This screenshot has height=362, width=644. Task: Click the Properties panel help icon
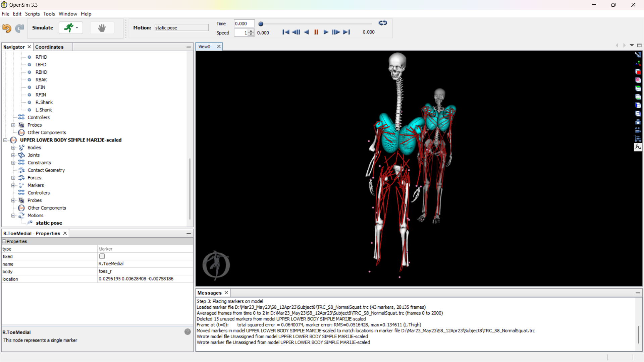pos(187,331)
